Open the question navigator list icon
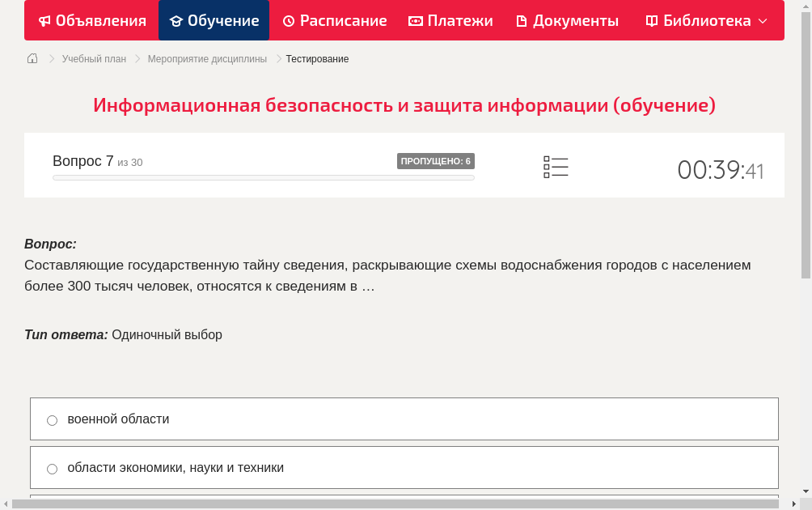Screen dimensions: 812x510 (x=556, y=167)
